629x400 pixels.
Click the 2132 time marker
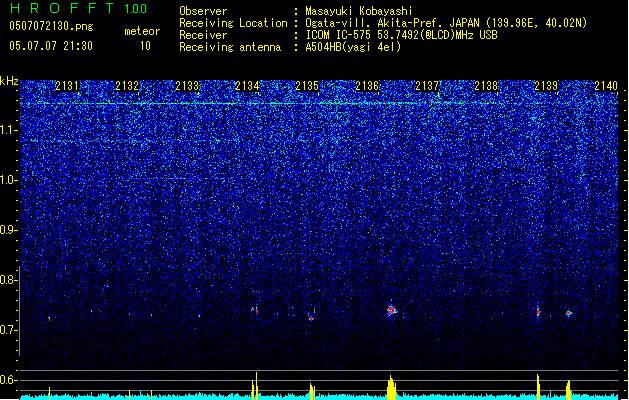(127, 86)
